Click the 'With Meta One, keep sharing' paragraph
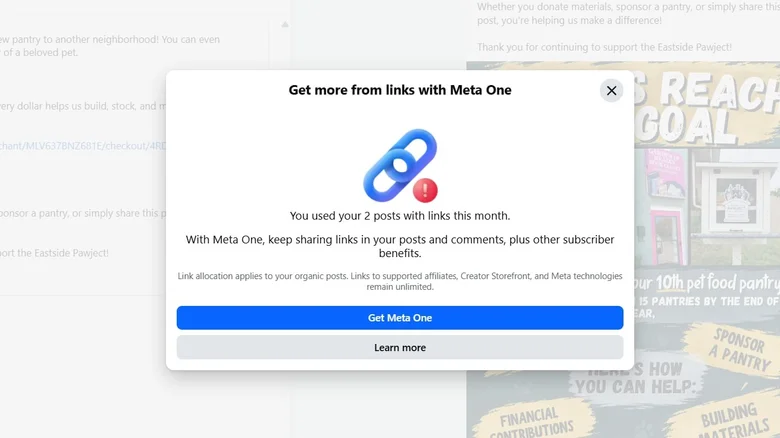Screen dimensions: 780x438 click(x=400, y=246)
